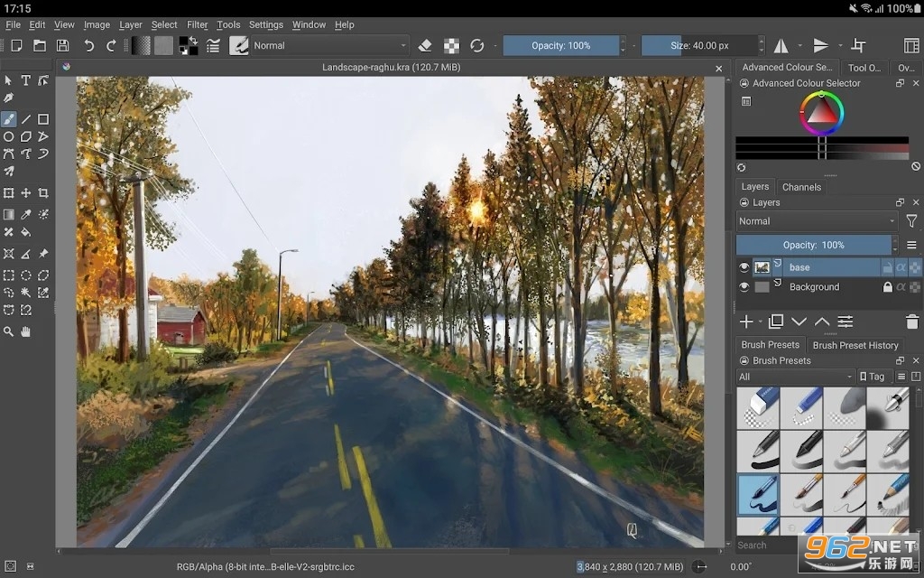Select the Freehand Brush tool

[x=8, y=119]
